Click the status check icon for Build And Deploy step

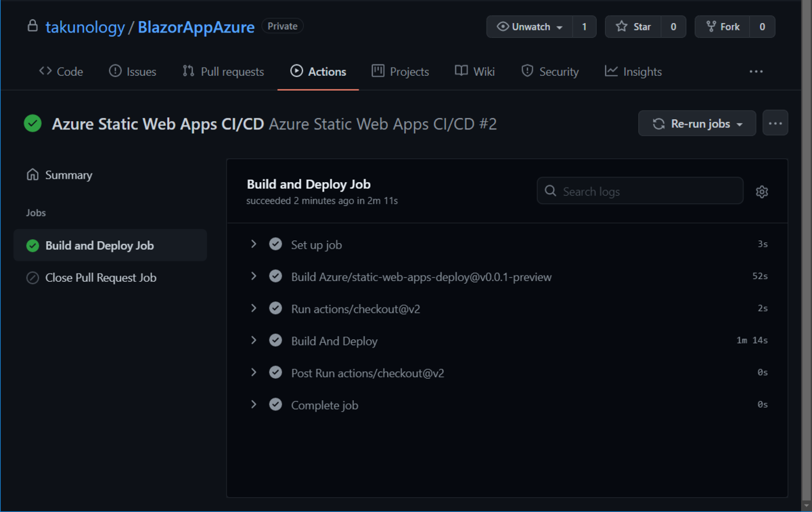275,340
